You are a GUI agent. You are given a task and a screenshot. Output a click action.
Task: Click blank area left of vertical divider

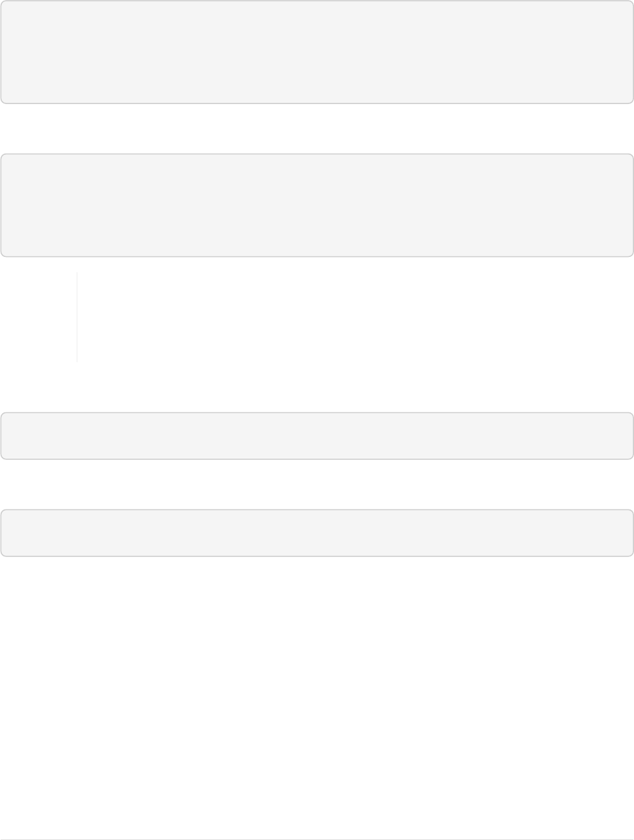click(x=38, y=317)
